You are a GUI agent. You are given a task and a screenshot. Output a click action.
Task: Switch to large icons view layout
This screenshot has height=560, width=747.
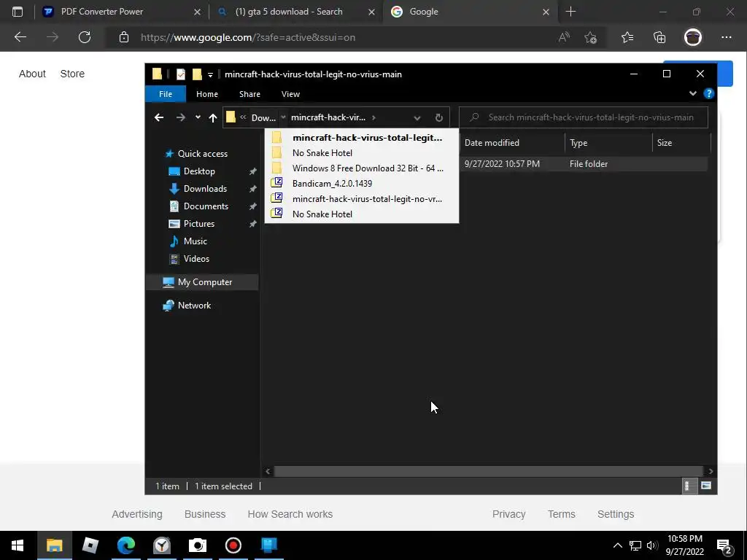(706, 486)
